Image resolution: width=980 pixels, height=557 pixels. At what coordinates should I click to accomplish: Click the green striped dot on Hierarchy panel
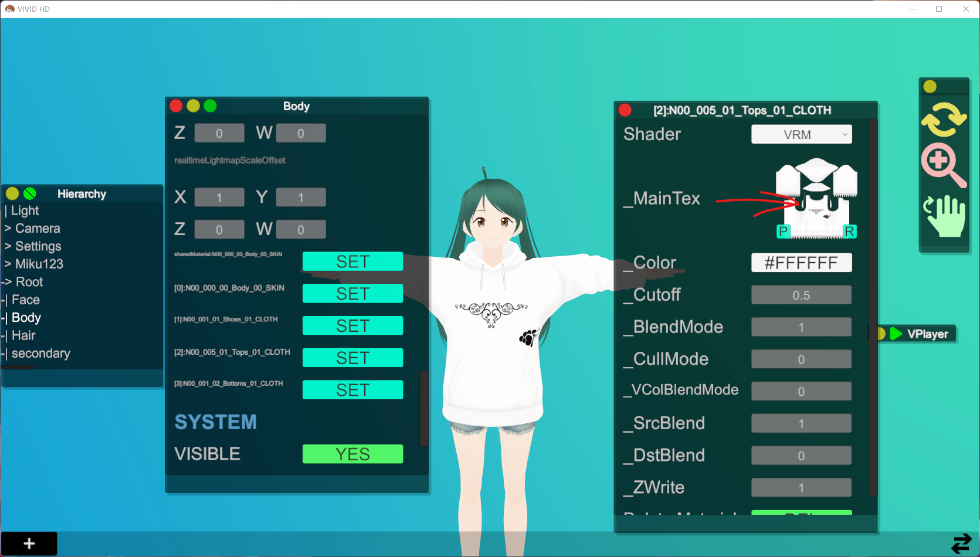click(30, 193)
